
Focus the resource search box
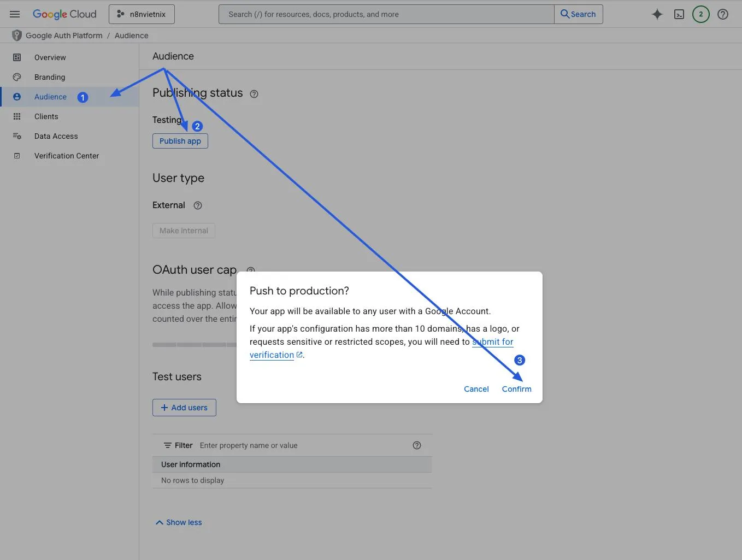tap(386, 14)
